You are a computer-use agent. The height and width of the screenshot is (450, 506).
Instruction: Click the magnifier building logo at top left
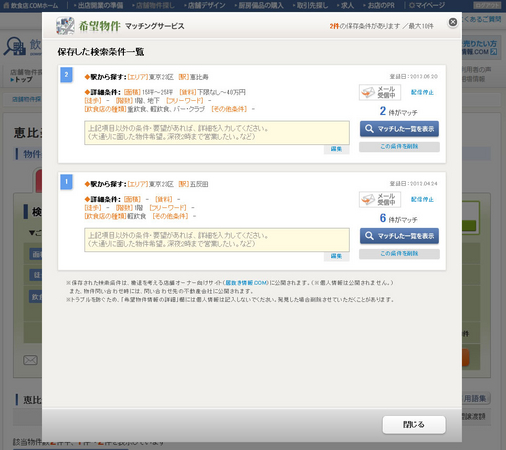(x=15, y=46)
